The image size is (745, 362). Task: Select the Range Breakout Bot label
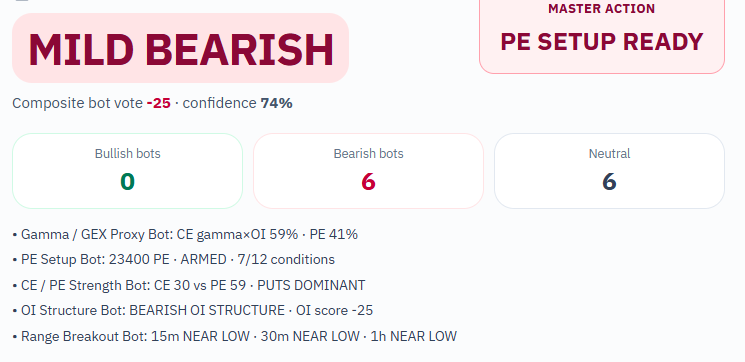(84, 336)
